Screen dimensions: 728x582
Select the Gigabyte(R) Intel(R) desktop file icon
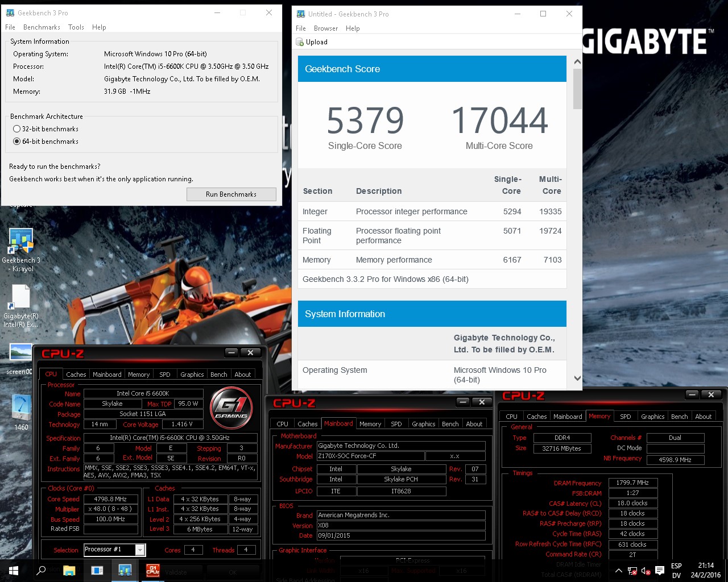click(21, 306)
